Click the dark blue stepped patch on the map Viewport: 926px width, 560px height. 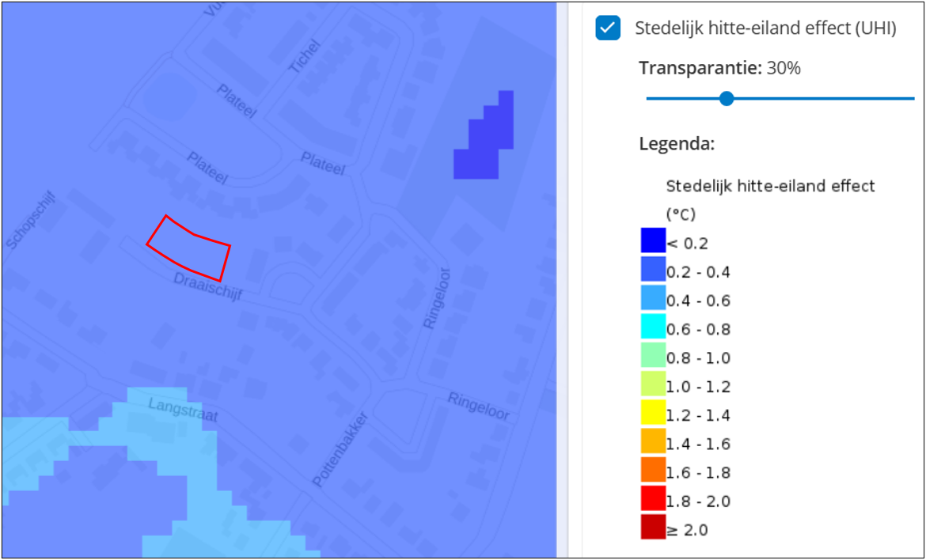coord(484,134)
